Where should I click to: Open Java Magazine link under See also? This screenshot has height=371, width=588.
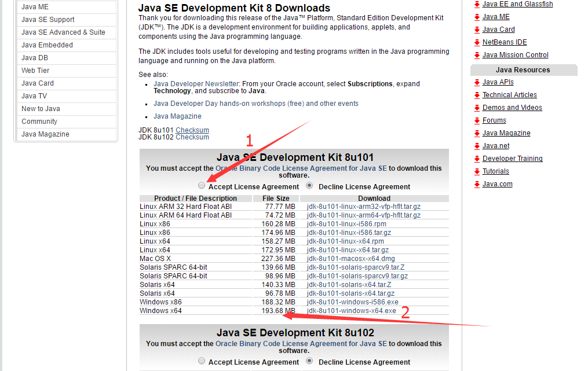(177, 116)
